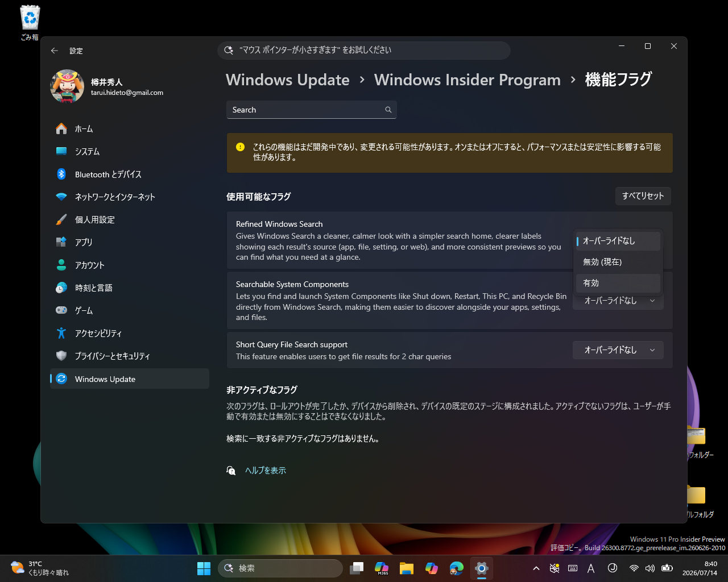Open Searchable System Components override dropdown
728x582 pixels.
[x=618, y=302]
